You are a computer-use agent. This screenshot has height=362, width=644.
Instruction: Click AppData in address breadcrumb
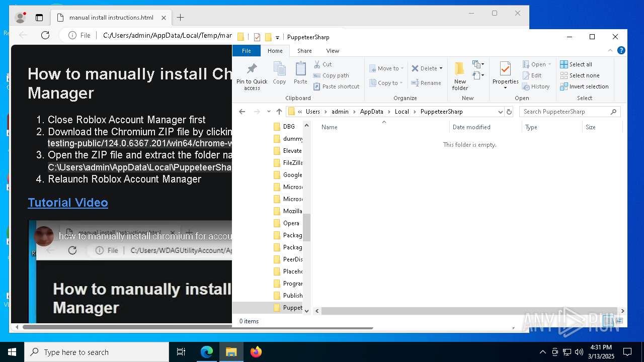[x=371, y=112]
